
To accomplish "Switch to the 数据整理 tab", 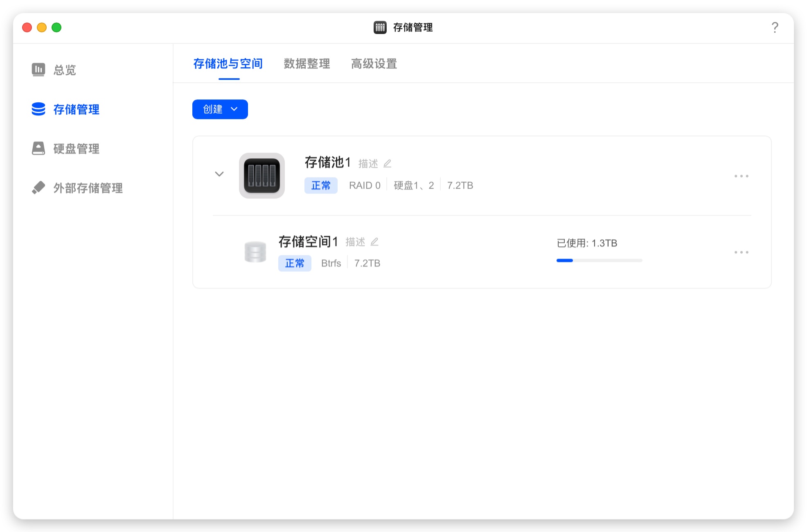I will [x=307, y=63].
